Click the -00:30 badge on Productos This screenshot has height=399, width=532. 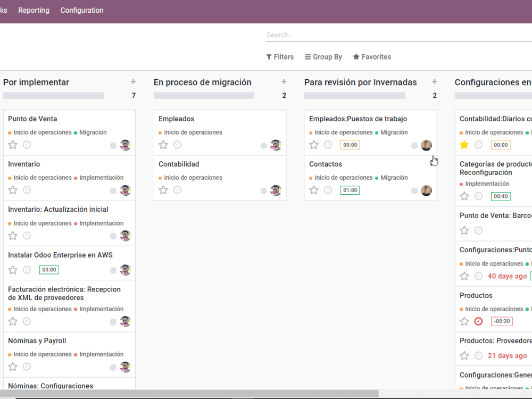tap(502, 321)
